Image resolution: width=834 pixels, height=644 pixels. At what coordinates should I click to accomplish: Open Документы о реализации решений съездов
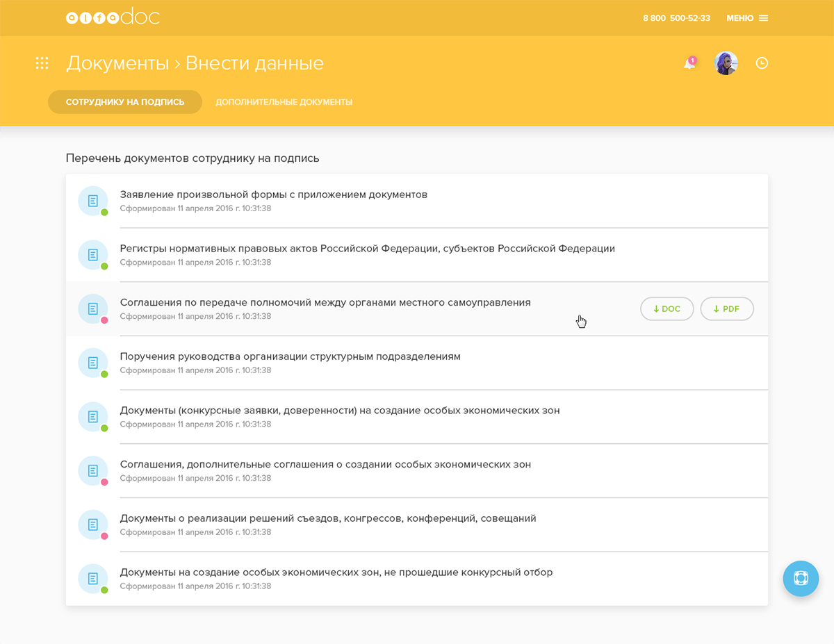coord(327,518)
